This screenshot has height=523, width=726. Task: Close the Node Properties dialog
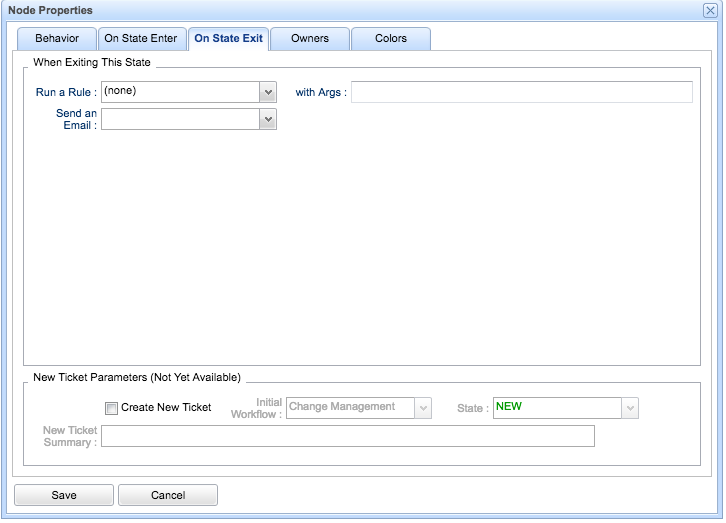(x=710, y=9)
